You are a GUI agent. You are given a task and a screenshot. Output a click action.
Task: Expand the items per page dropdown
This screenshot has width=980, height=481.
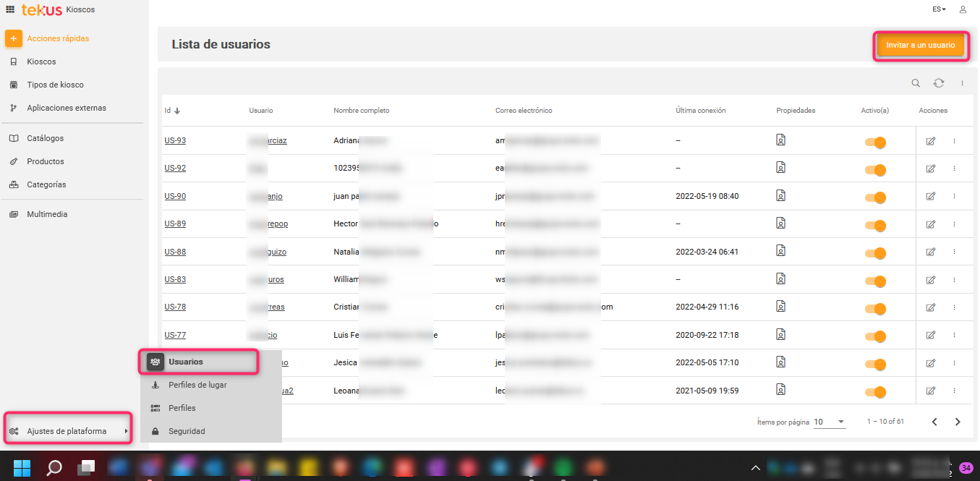coord(830,422)
